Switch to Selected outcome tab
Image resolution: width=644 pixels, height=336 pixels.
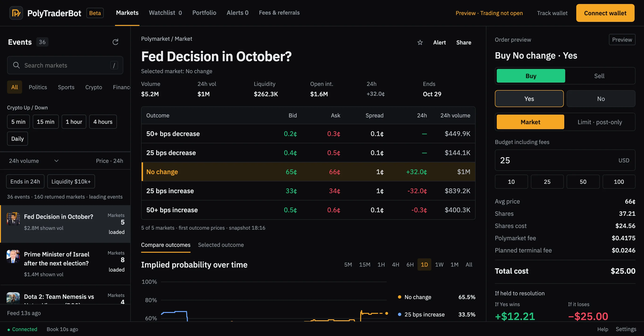221,245
